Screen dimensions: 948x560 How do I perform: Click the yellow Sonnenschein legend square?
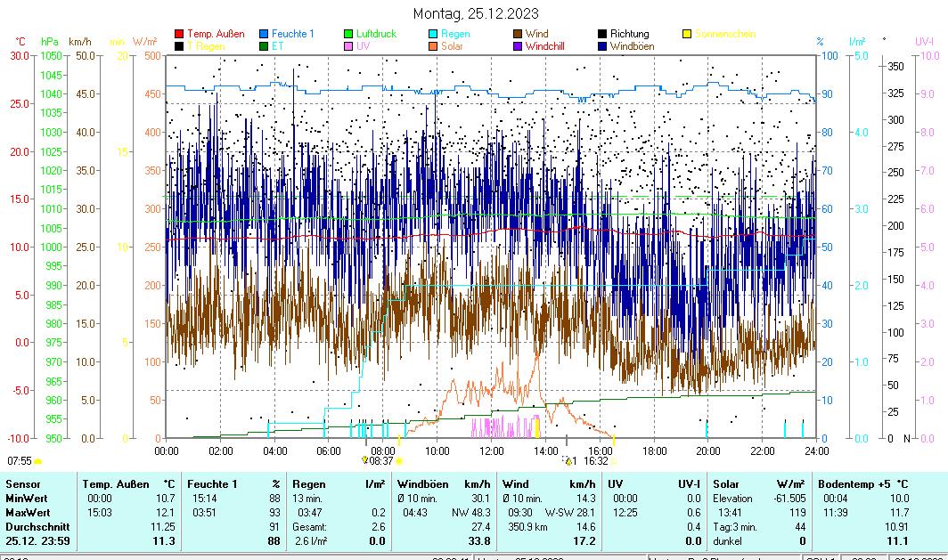[x=688, y=34]
